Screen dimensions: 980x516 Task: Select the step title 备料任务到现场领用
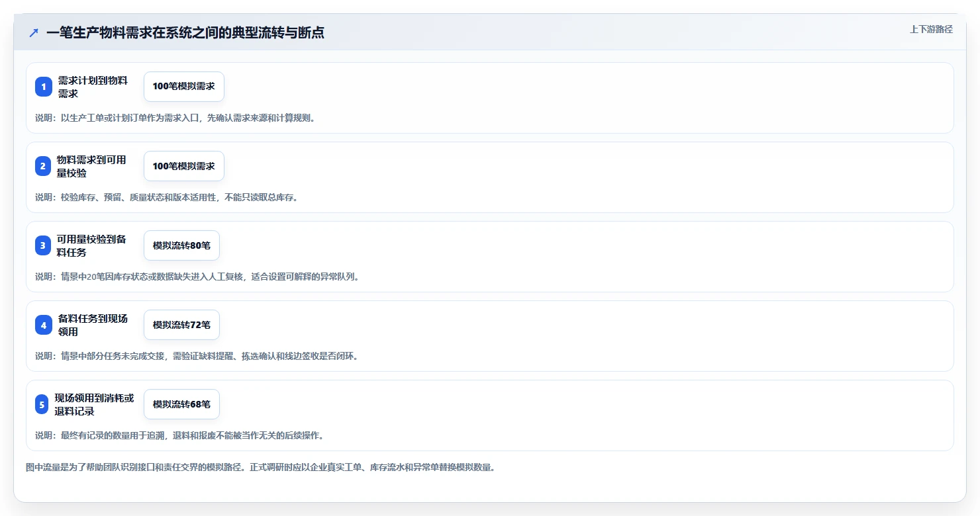tap(93, 325)
